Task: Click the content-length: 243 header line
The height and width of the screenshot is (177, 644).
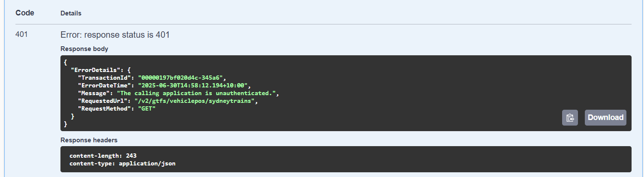Action: pyautogui.click(x=103, y=155)
